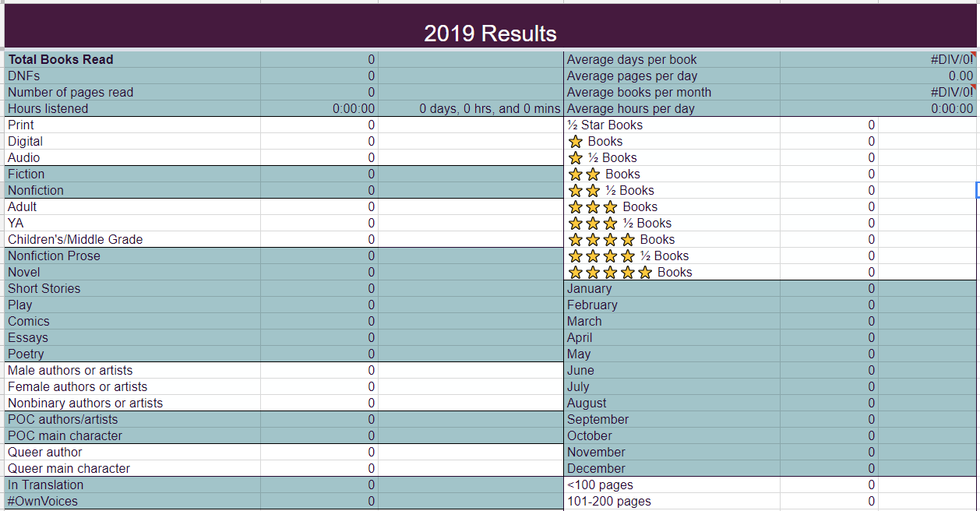Click the Total Books Read label cell
Image resolution: width=980 pixels, height=511 pixels.
132,59
